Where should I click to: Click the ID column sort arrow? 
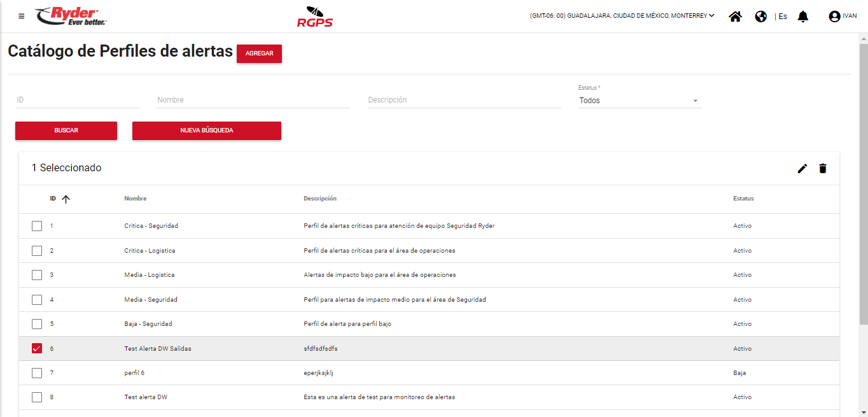click(x=66, y=199)
